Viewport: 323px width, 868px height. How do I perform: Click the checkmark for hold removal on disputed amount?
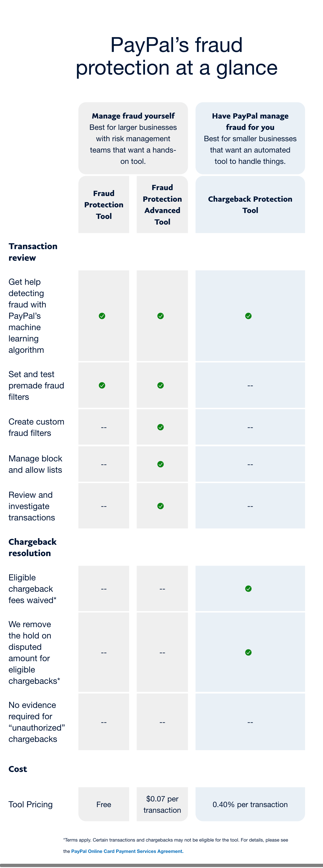coord(248,652)
